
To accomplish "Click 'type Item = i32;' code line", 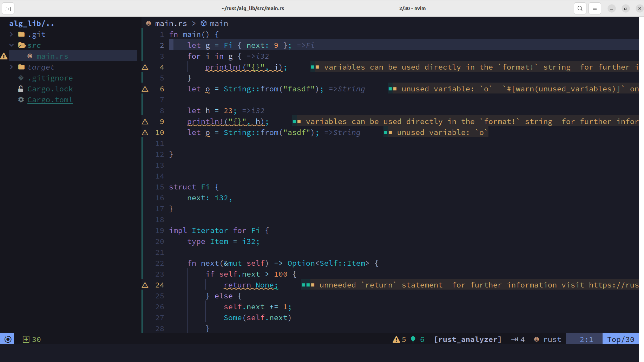I will click(223, 241).
